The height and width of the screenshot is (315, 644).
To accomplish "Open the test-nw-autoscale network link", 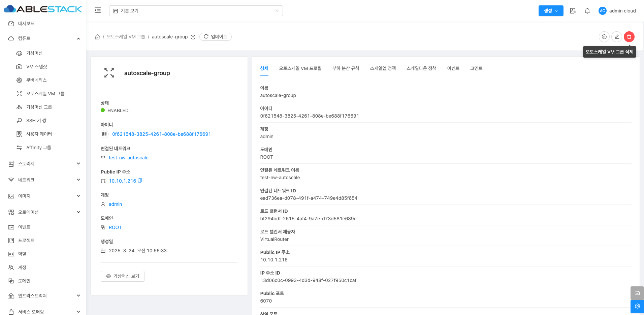I will click(x=128, y=158).
